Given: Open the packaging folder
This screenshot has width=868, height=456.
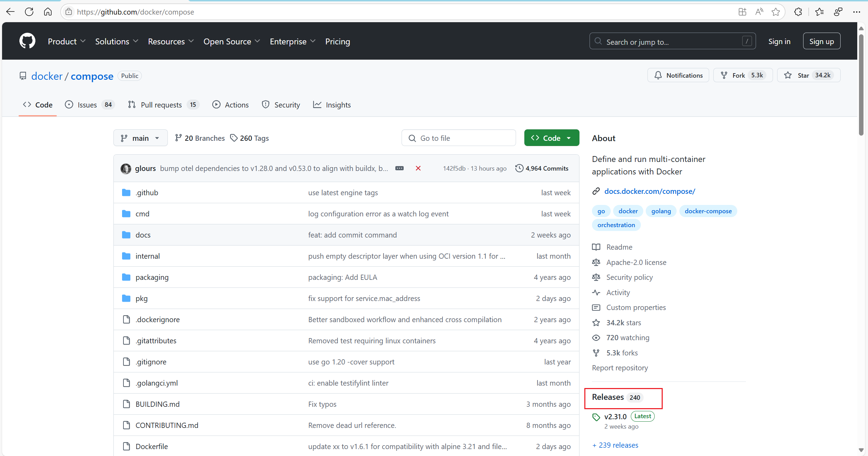Looking at the screenshot, I should [152, 277].
